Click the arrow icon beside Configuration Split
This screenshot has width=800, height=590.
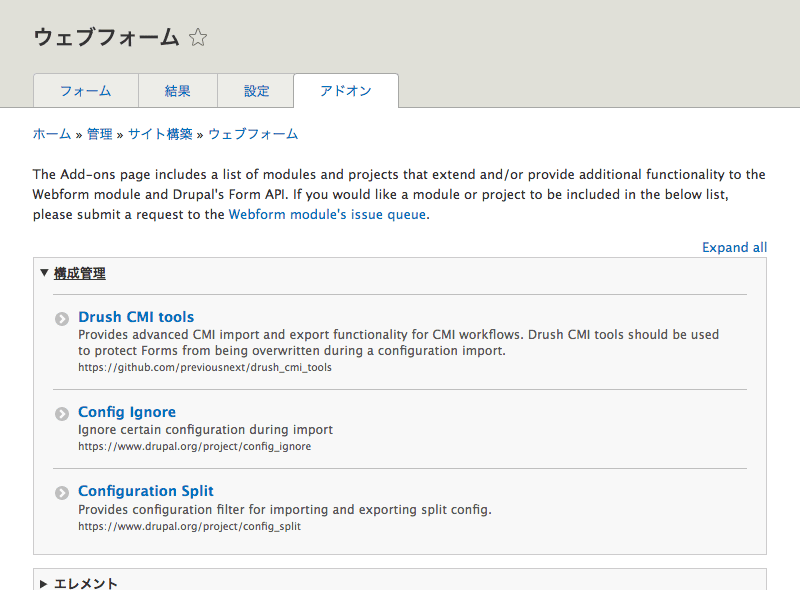62,493
